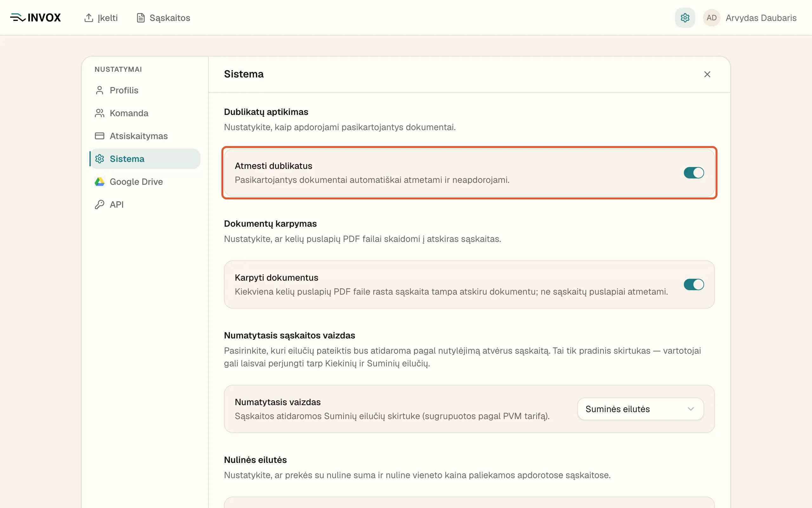Click the Dublikatų aptikimas heading
This screenshot has width=812, height=508.
(x=266, y=112)
